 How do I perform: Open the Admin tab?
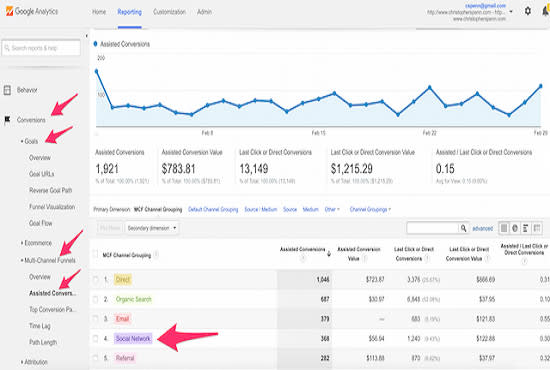point(204,12)
